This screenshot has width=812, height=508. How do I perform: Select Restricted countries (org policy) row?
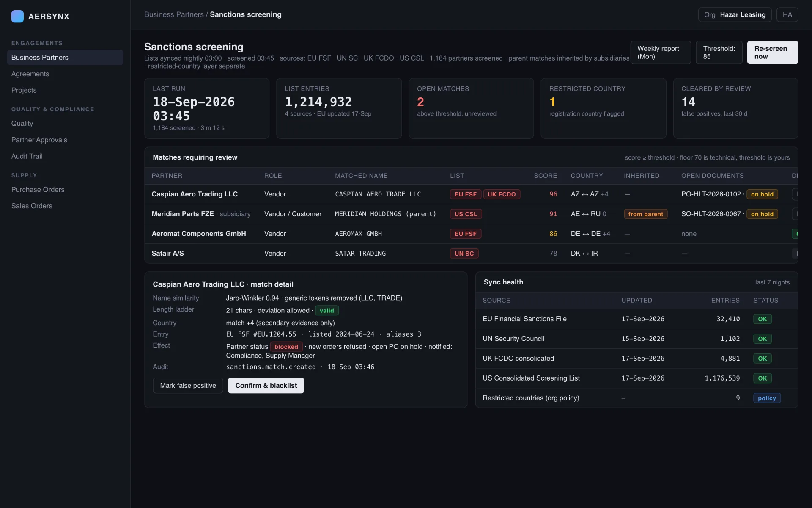coord(636,398)
